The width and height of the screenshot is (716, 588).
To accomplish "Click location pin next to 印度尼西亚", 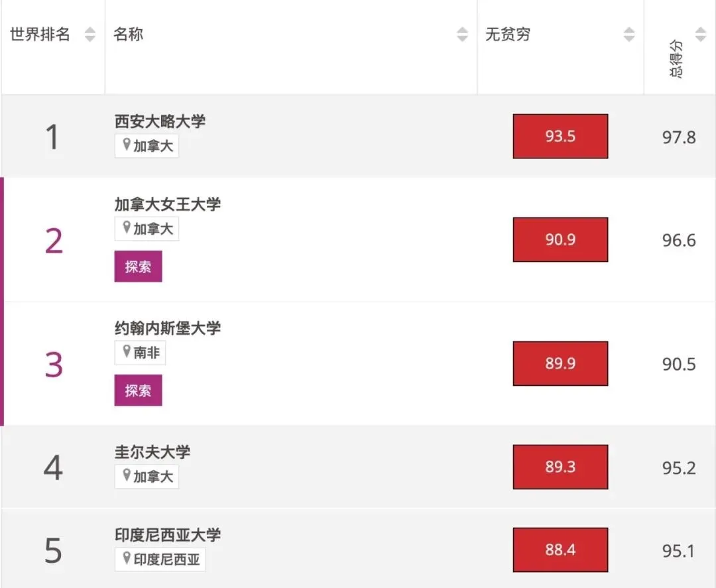I will click(x=126, y=558).
